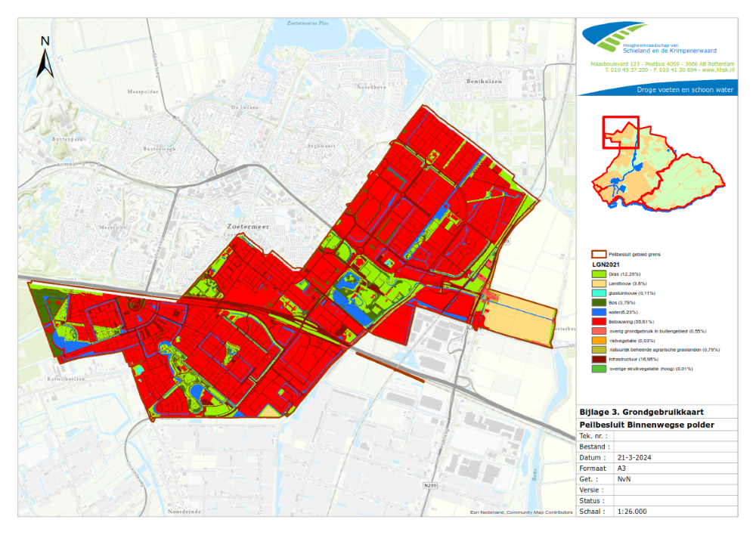Click the dark green Bos legend swatch

tap(599, 302)
